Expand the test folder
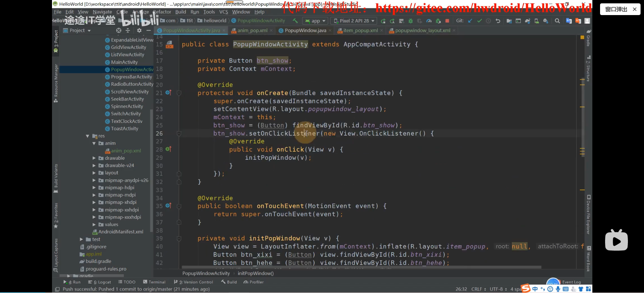The image size is (644, 293). [81, 239]
